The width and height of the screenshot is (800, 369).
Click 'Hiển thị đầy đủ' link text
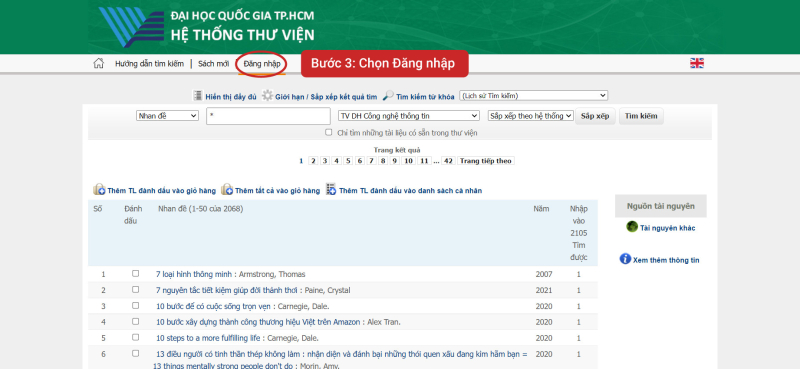(x=231, y=96)
